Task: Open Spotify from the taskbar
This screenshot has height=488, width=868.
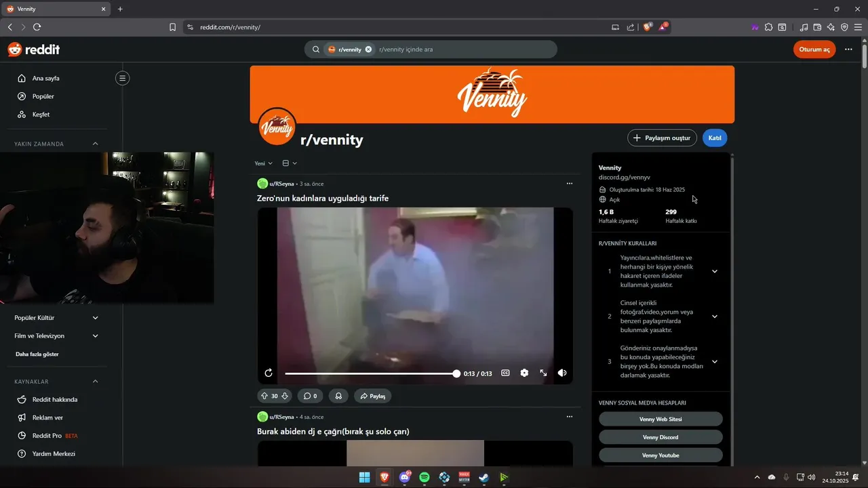Action: point(425,477)
